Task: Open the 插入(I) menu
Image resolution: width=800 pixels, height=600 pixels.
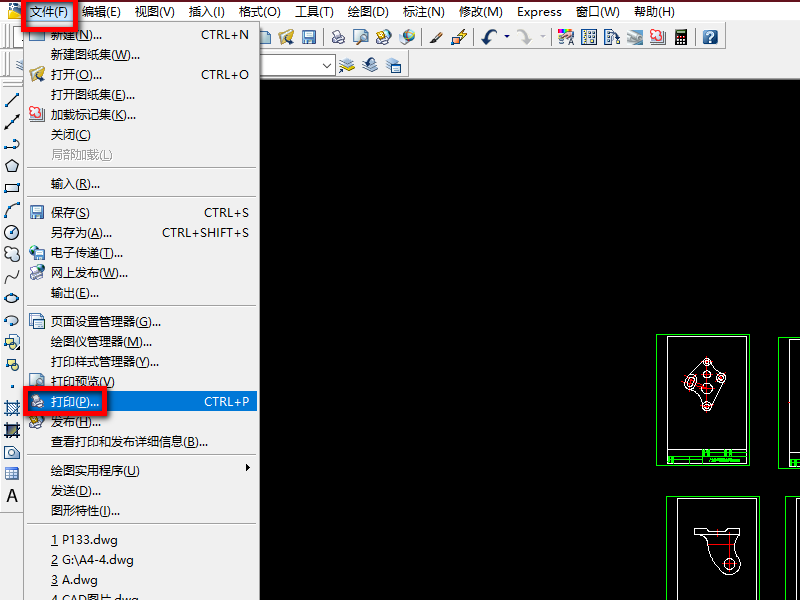Action: [207, 12]
